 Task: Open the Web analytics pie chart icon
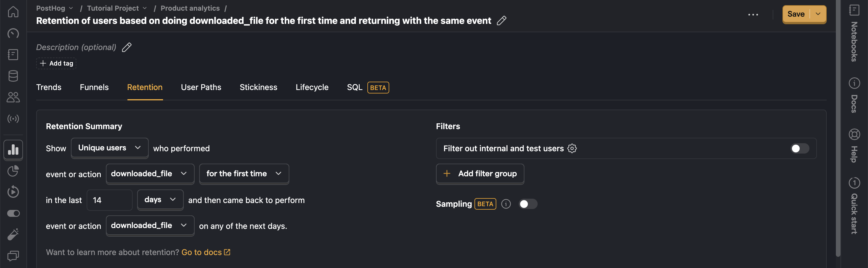point(13,171)
